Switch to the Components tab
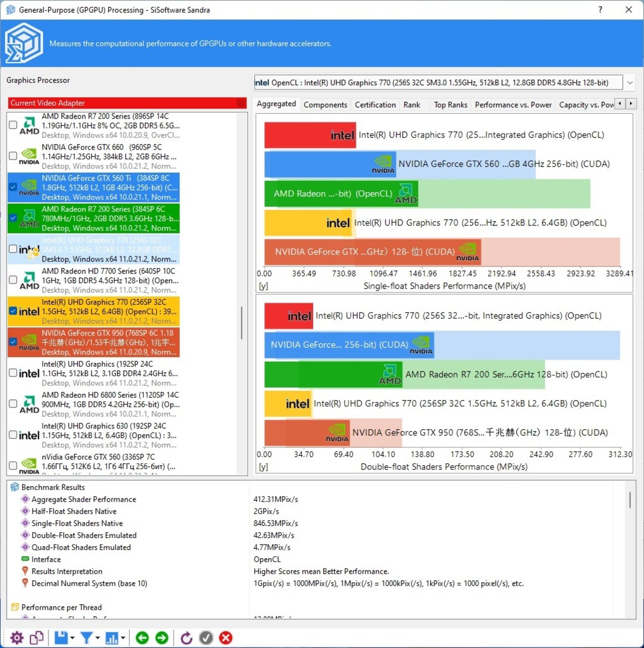The image size is (644, 648). (325, 105)
